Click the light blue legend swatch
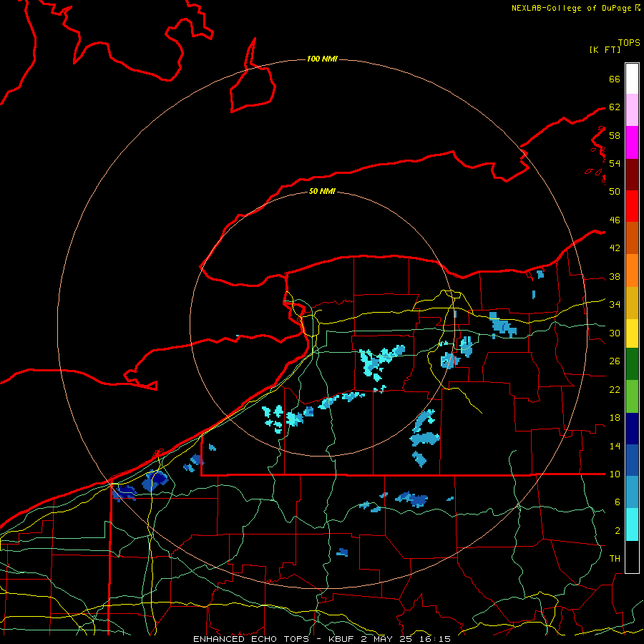Viewport: 644px width, 644px height. click(x=632, y=492)
